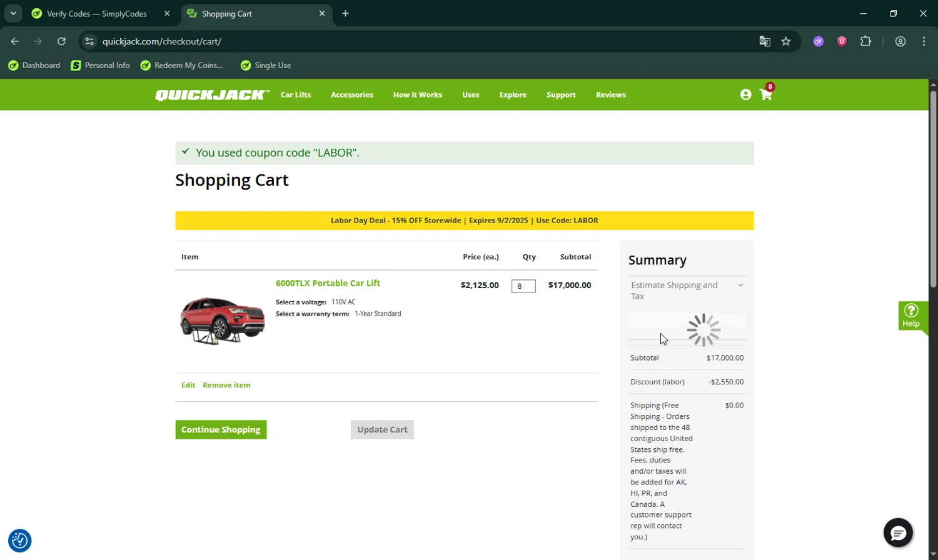
Task: Open Chrome profile avatar
Action: click(900, 41)
